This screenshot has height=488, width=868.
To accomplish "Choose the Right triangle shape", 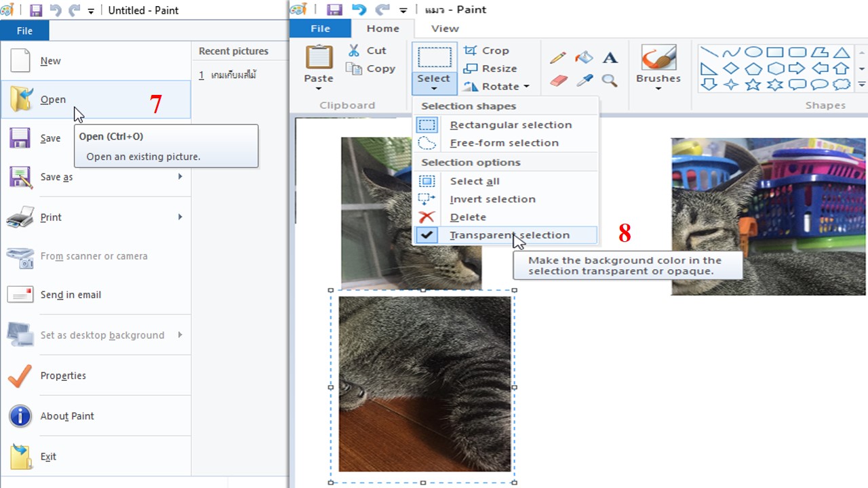I will pyautogui.click(x=709, y=68).
